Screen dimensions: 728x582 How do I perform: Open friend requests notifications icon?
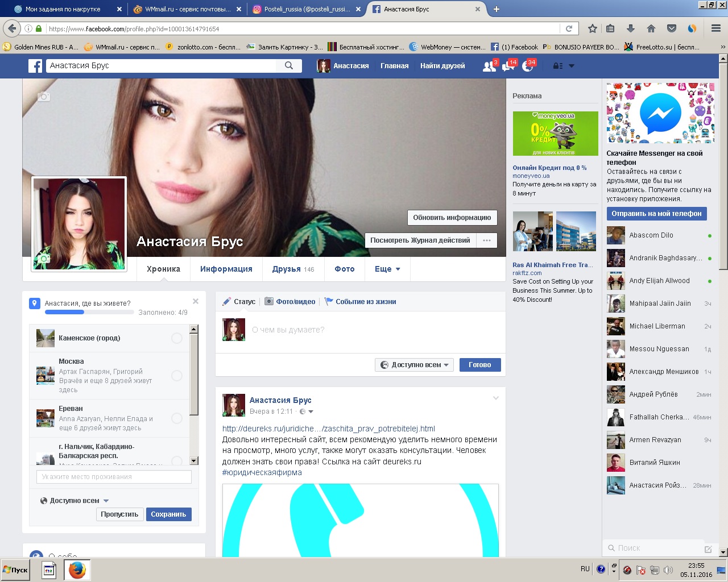pyautogui.click(x=489, y=66)
